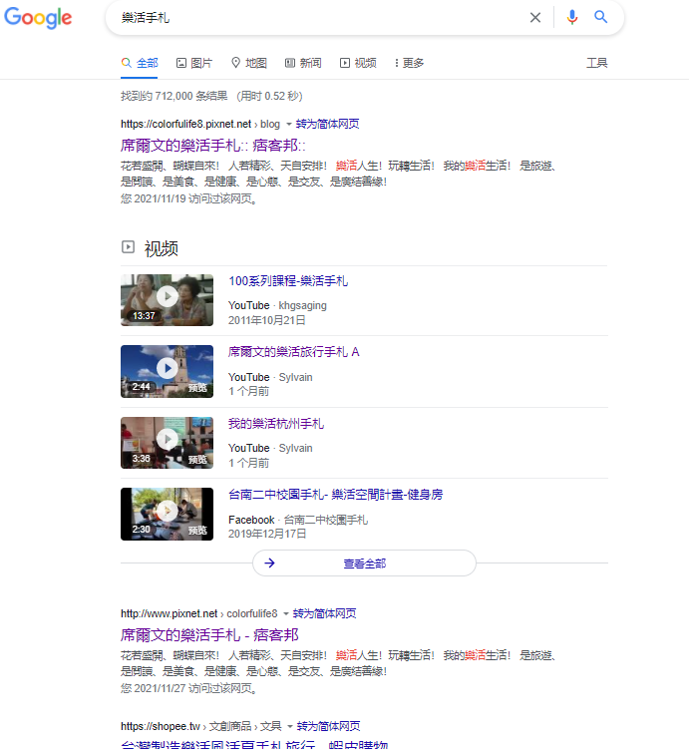The width and height of the screenshot is (689, 749).
Task: Click the 视频 section header icon
Action: (128, 247)
